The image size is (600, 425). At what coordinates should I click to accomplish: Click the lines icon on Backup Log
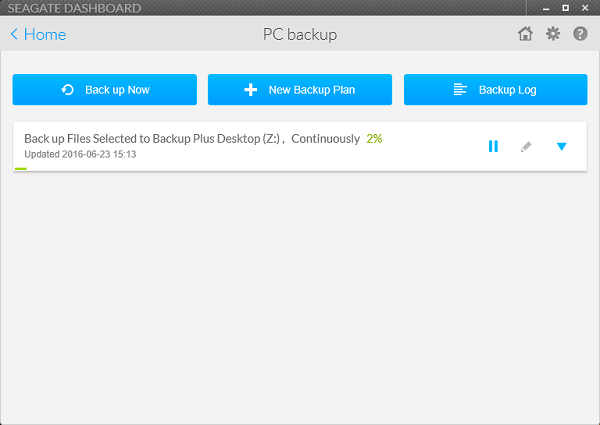pos(460,90)
